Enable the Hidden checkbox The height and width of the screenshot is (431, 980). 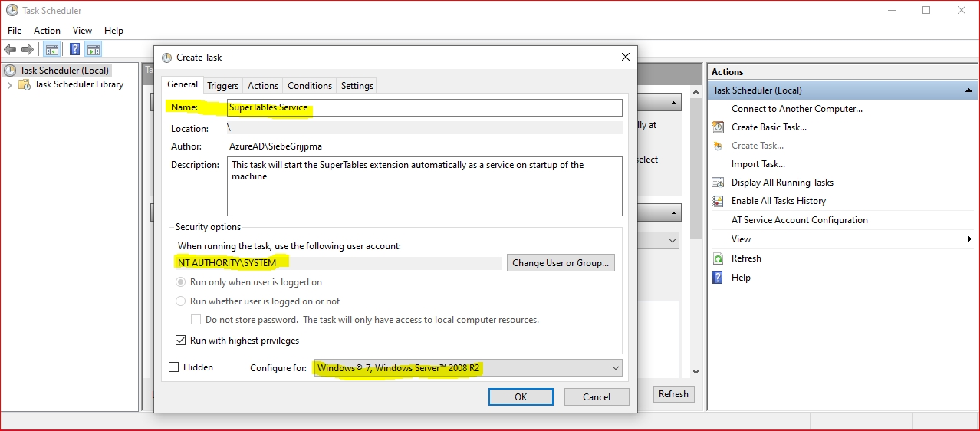click(x=174, y=367)
